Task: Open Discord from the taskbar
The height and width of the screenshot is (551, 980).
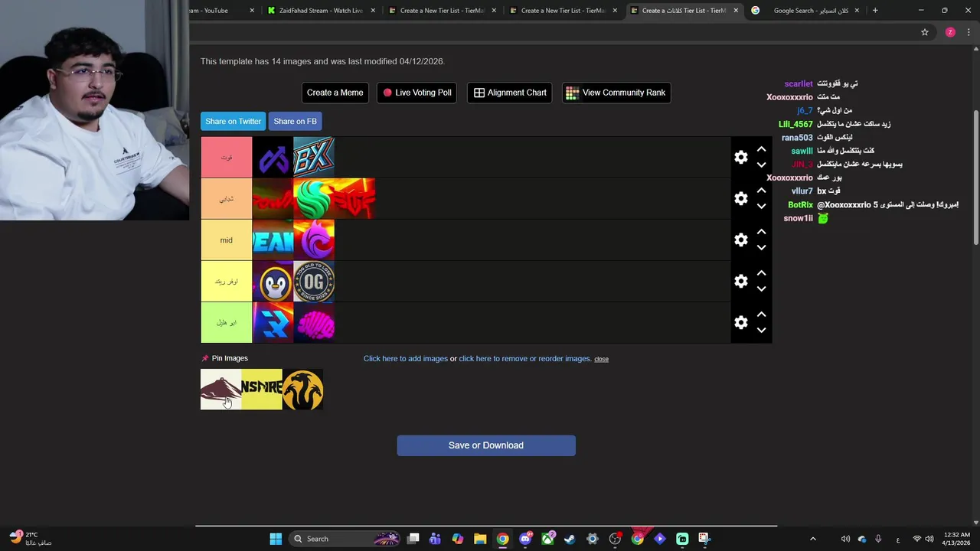Action: 525,539
